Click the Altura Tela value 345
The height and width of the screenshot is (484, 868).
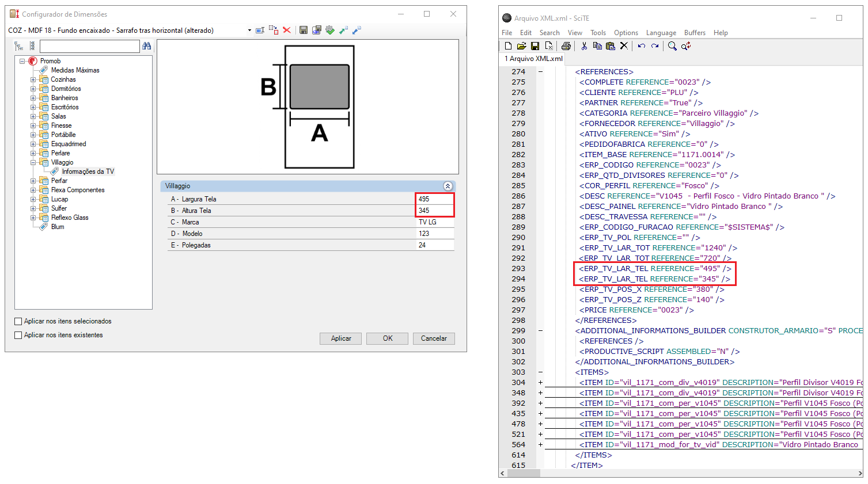point(435,211)
